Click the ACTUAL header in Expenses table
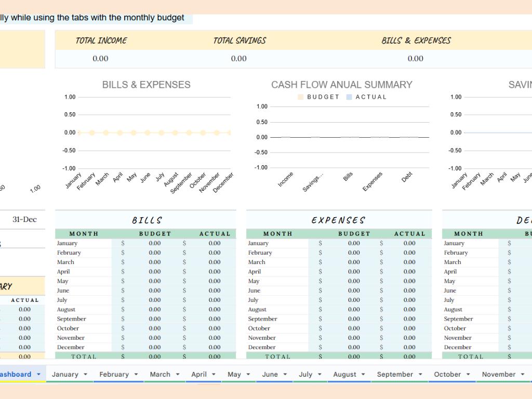 click(x=409, y=234)
